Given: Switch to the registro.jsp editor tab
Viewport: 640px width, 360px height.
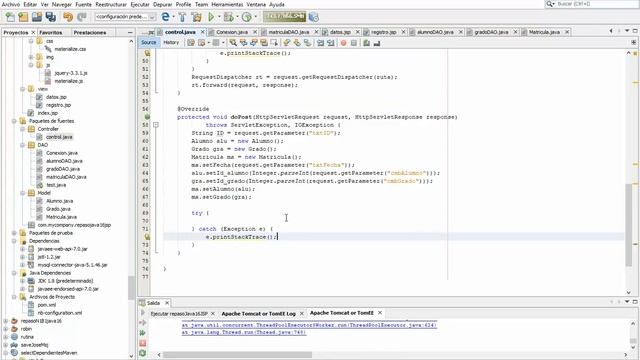Looking at the screenshot, I should [x=384, y=32].
